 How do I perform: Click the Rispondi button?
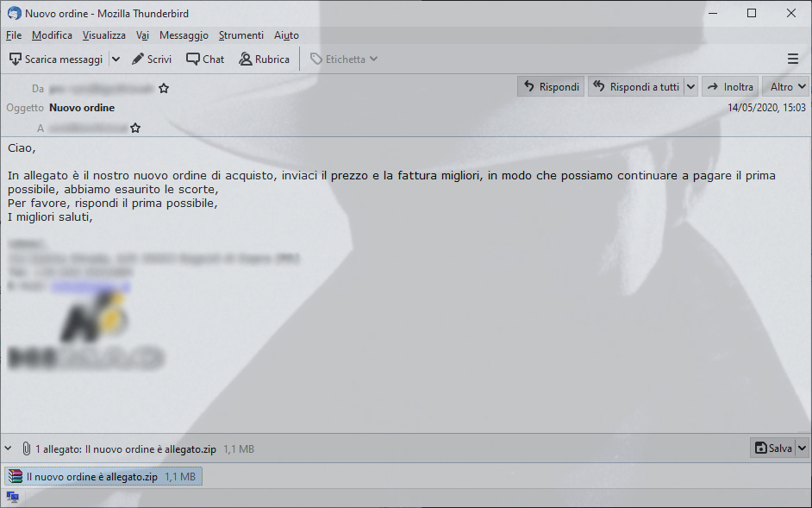[551, 86]
